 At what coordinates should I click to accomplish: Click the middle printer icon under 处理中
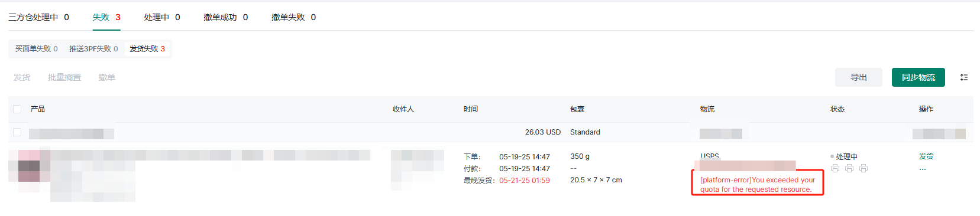click(849, 168)
